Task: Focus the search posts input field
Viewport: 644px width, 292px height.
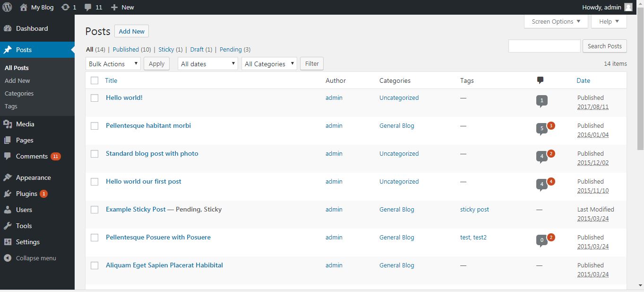Action: pos(544,46)
